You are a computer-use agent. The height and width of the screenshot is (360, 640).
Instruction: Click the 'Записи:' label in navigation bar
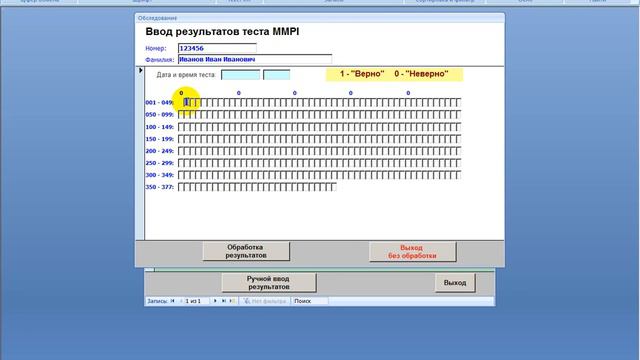point(157,301)
